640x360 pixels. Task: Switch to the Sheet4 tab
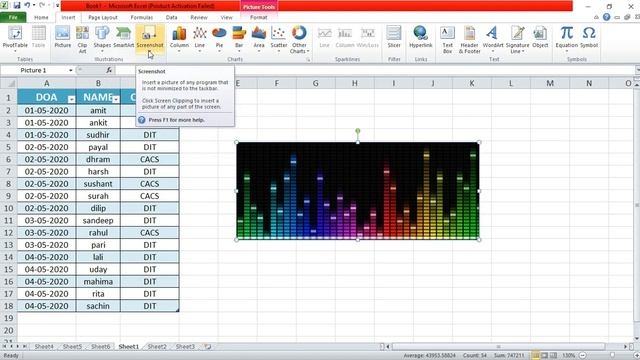[44, 347]
